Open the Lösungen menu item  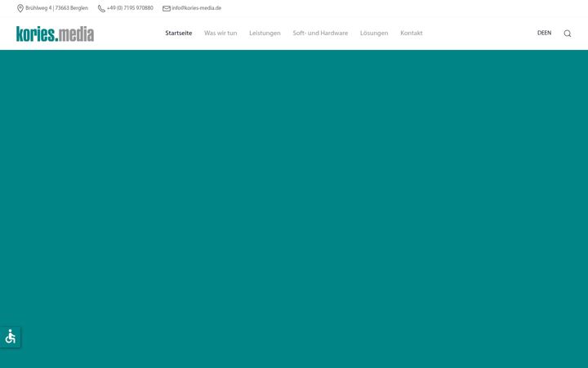[374, 33]
